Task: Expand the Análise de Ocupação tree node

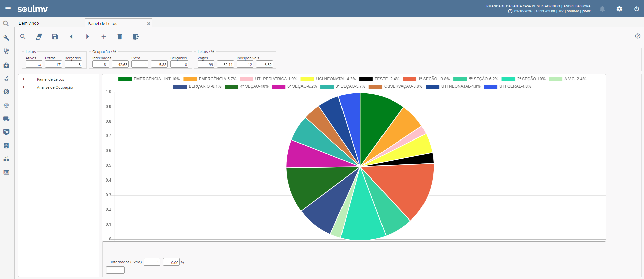Action: coord(24,87)
